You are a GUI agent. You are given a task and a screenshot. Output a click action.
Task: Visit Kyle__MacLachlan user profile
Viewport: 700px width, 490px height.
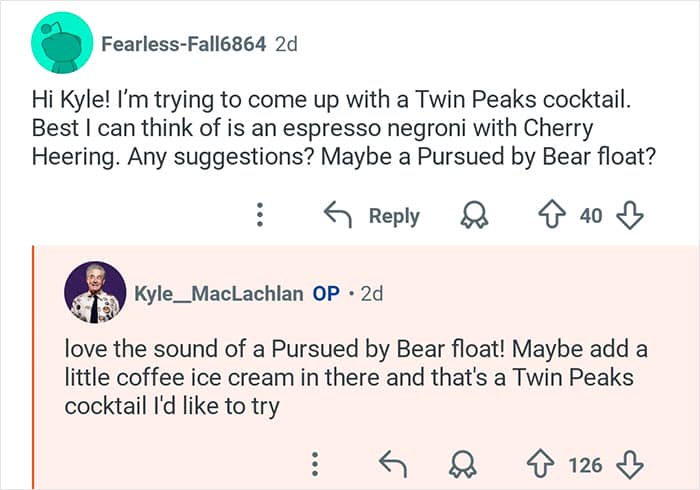(218, 294)
